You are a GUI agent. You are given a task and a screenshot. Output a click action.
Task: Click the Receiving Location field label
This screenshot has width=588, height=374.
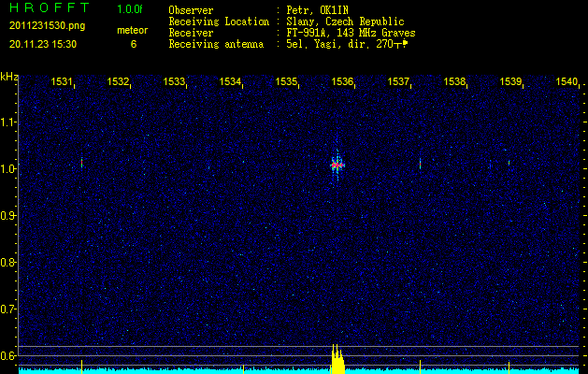[x=219, y=22]
